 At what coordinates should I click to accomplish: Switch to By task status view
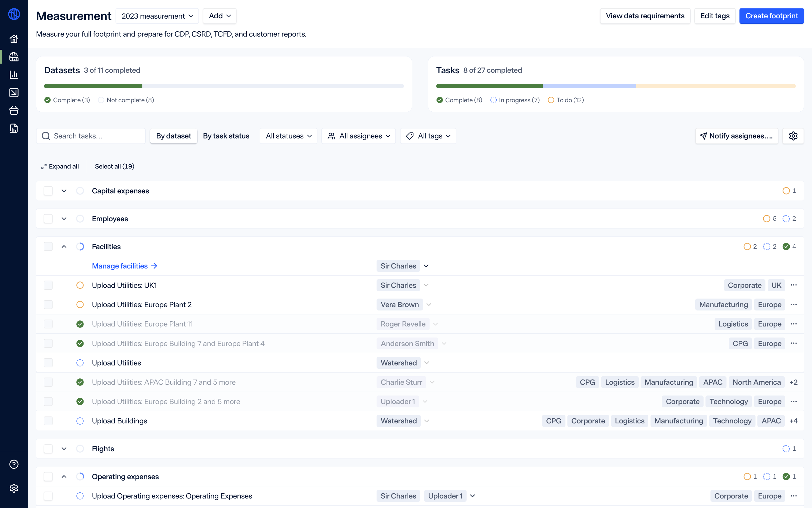(226, 136)
